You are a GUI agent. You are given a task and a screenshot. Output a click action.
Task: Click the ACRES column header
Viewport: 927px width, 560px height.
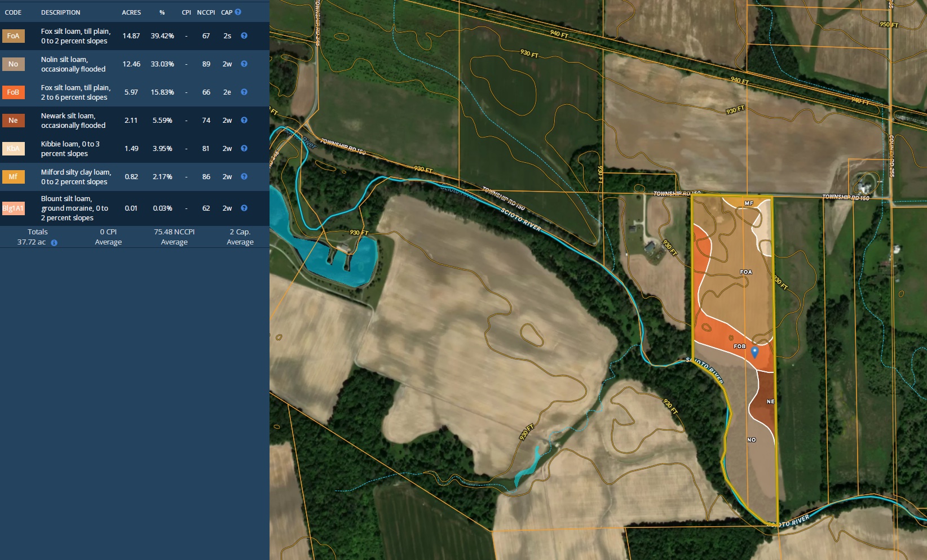point(131,12)
